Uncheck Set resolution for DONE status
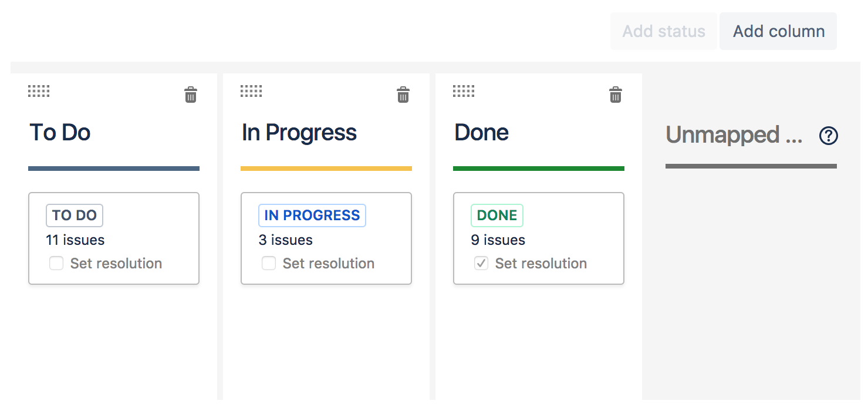Viewport: 868px width, 404px height. pyautogui.click(x=481, y=264)
